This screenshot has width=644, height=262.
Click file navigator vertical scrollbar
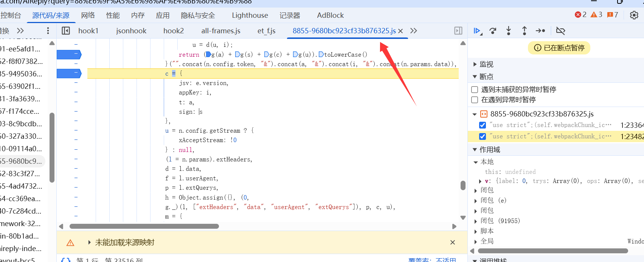pos(52,147)
